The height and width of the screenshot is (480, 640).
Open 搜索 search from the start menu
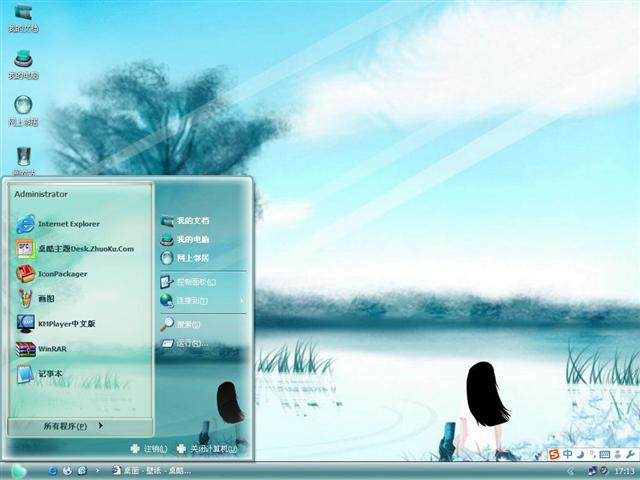tap(180, 324)
